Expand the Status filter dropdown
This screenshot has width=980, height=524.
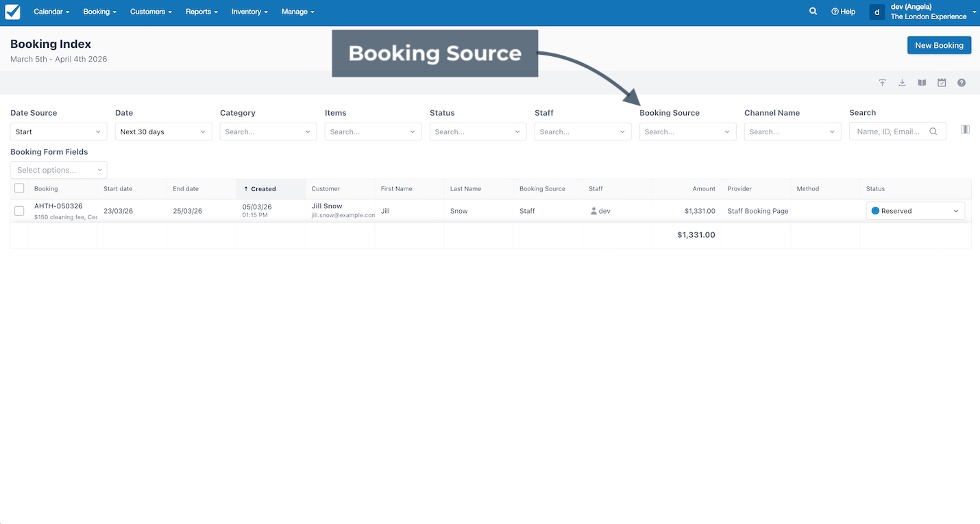pyautogui.click(x=478, y=132)
